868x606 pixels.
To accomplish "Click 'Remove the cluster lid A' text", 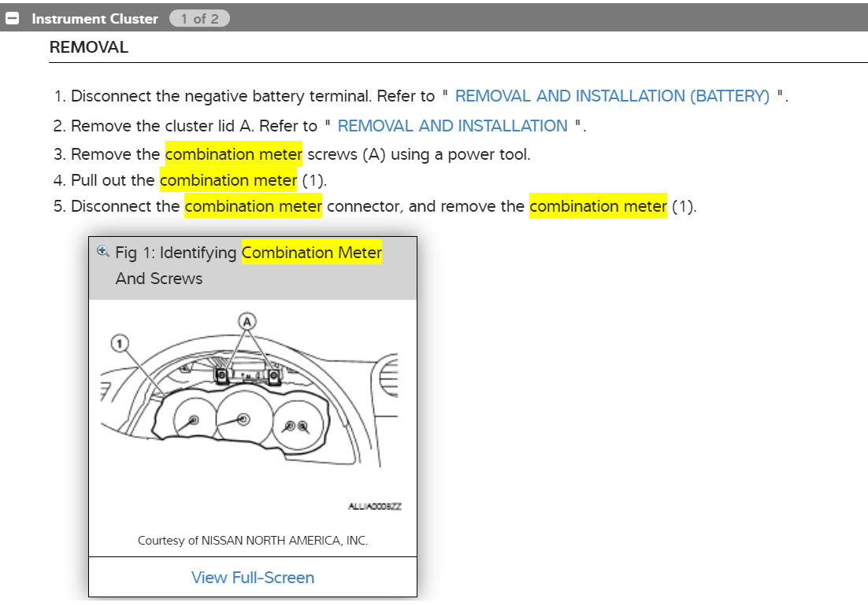I will pyautogui.click(x=162, y=126).
